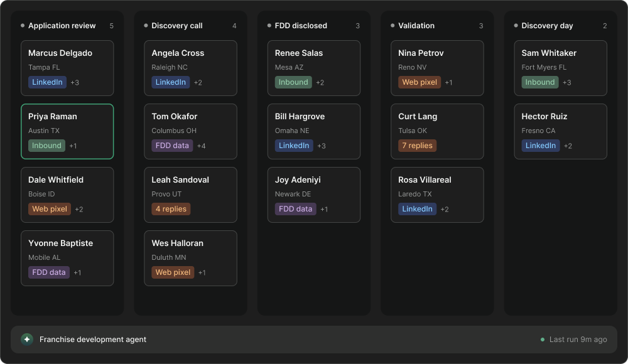628x364 pixels.
Task: Click the Laredo TX location text
Action: tap(415, 194)
